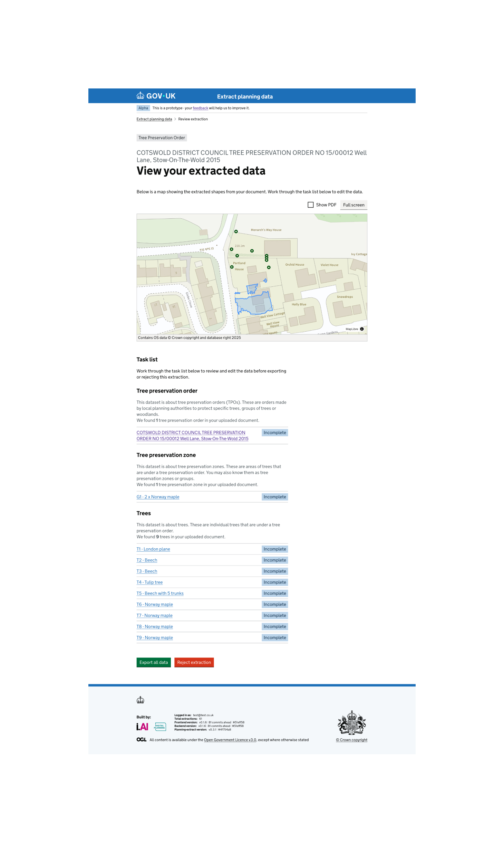Click Extract planning data header title
This screenshot has width=504, height=843.
click(x=245, y=96)
